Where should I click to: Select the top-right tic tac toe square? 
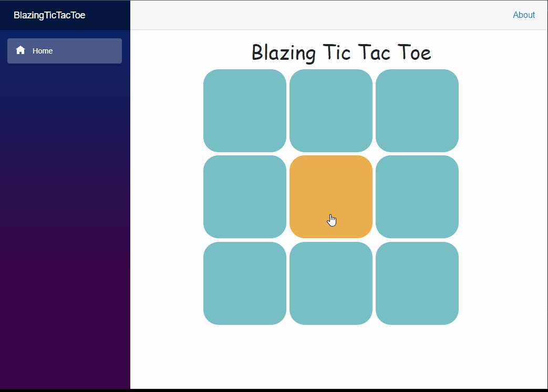point(417,110)
